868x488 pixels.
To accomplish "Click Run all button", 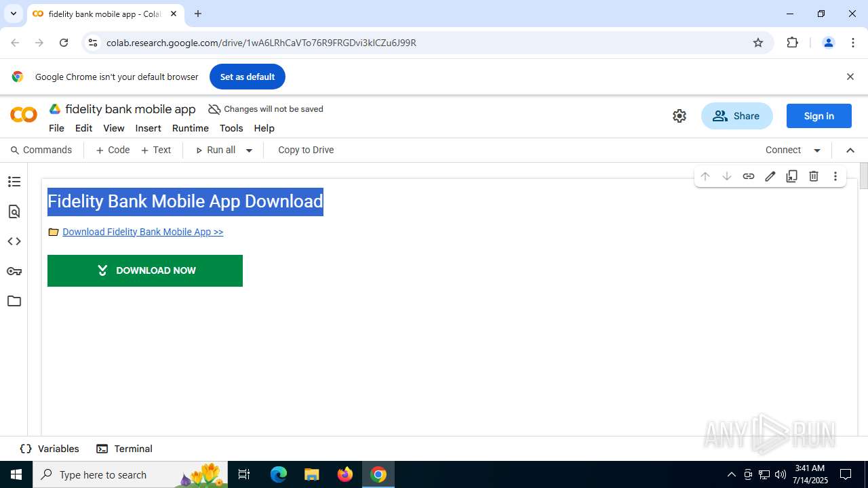I will click(216, 150).
